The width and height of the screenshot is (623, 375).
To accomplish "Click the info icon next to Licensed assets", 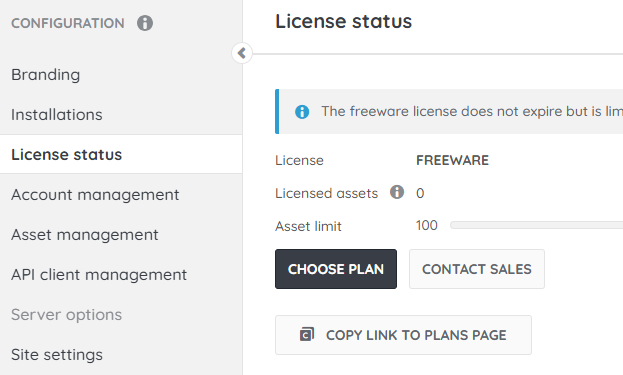I will [x=397, y=192].
